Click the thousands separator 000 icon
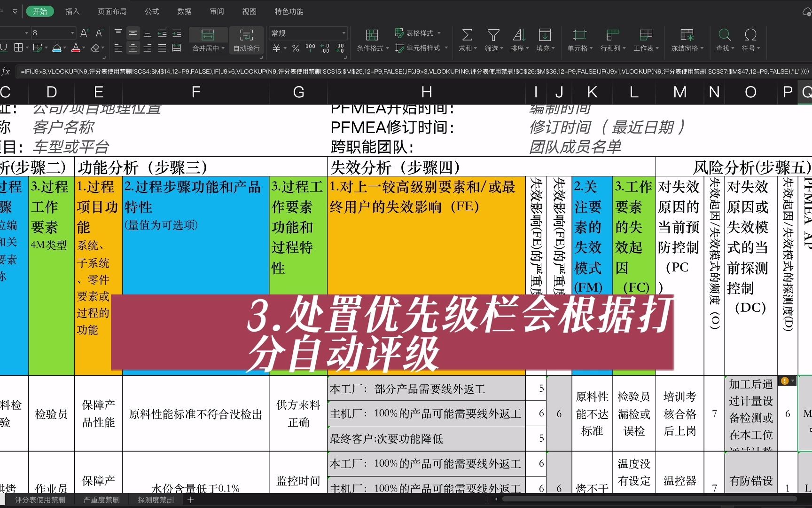The image size is (812, 508). pyautogui.click(x=310, y=48)
